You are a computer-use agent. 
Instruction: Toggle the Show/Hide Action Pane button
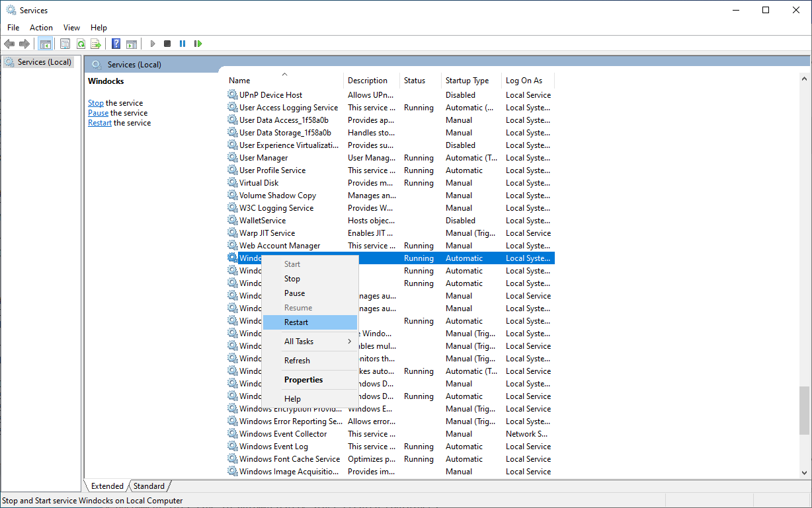point(132,44)
